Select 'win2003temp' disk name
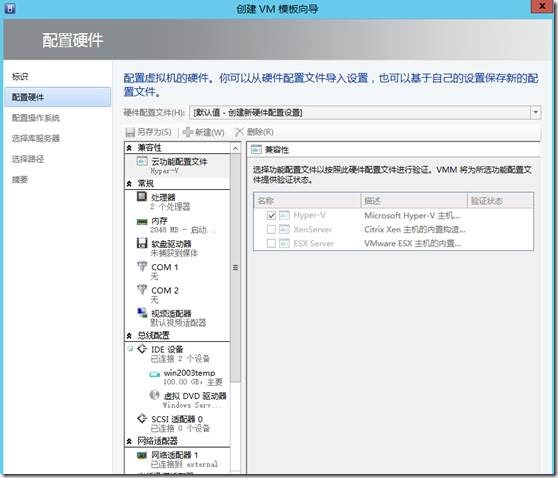The height and width of the screenshot is (478, 558). pos(189,373)
